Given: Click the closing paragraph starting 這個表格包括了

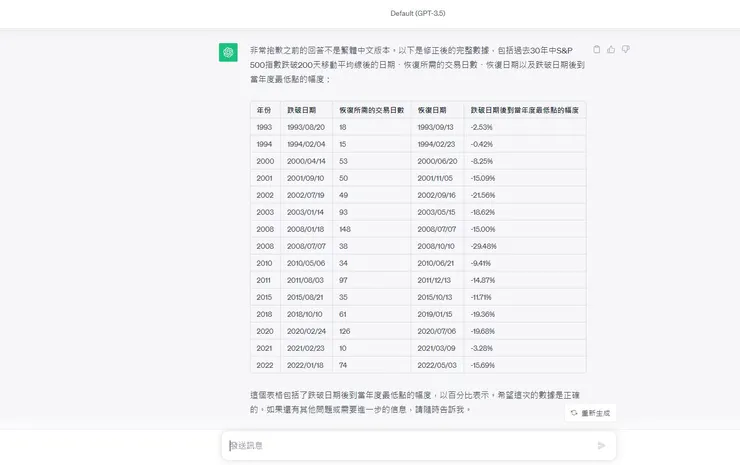Looking at the screenshot, I should pyautogui.click(x=415, y=402).
